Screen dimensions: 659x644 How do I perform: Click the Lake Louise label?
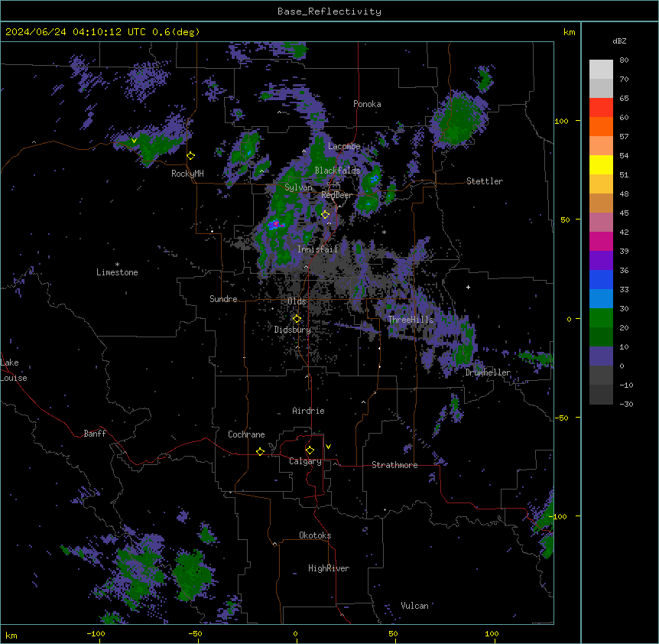(14, 370)
